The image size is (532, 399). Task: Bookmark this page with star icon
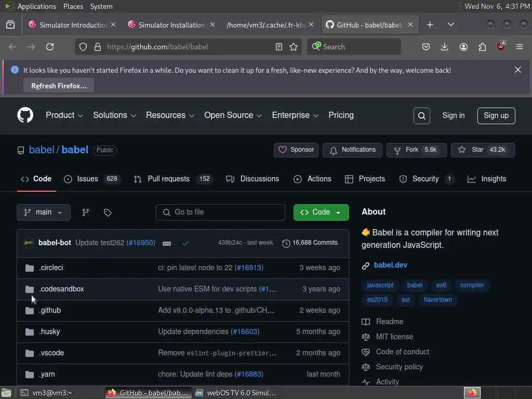tap(294, 47)
